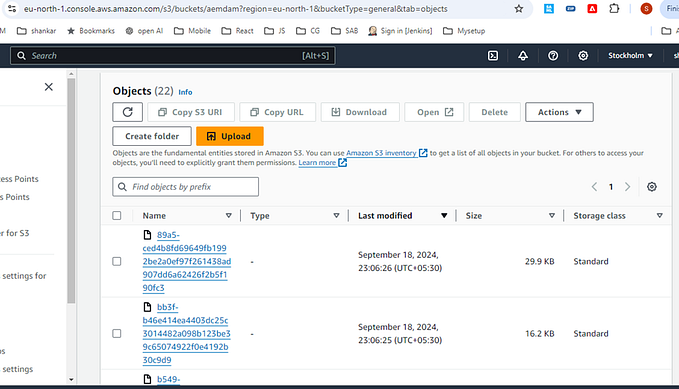This screenshot has height=389, width=679.
Task: Open the Adobe Acrobat extension icon
Action: click(592, 8)
